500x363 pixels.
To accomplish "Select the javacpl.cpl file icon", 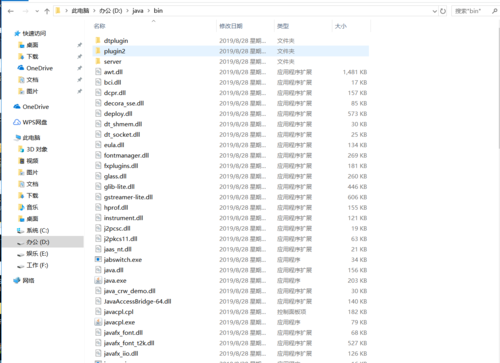I will (x=98, y=312).
